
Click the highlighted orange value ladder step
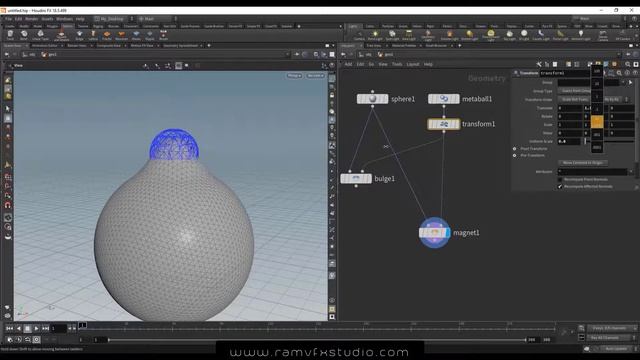(597, 122)
